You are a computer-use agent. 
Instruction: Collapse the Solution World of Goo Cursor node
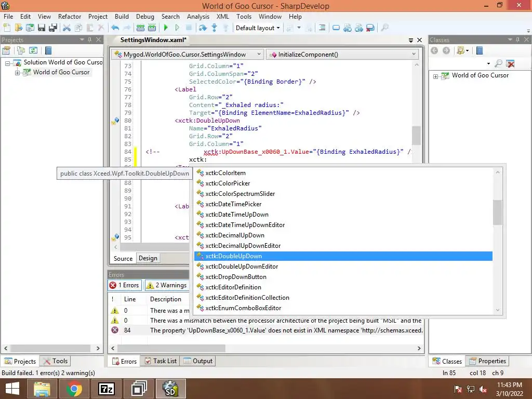[x=7, y=63]
